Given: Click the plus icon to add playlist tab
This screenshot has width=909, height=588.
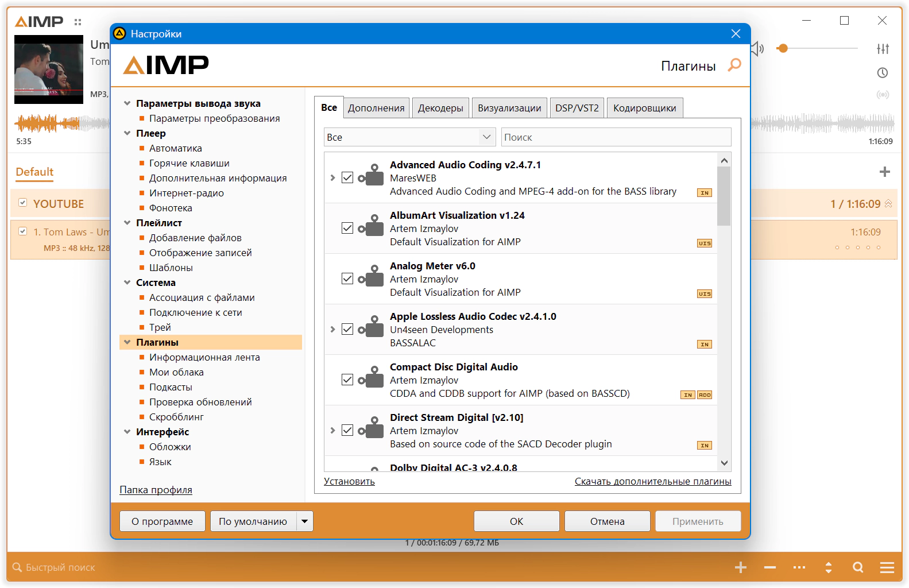Looking at the screenshot, I should click(x=884, y=172).
